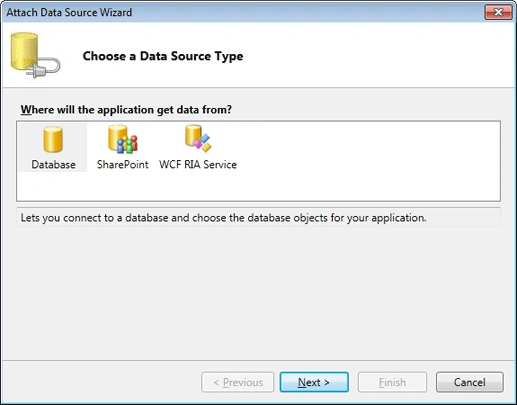Click the disabled Finish button

[392, 382]
